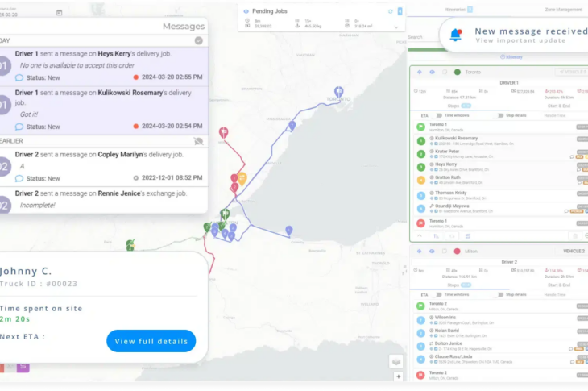Click the hide-read icon beside Earlier
The width and height of the screenshot is (588, 391).
199,140
